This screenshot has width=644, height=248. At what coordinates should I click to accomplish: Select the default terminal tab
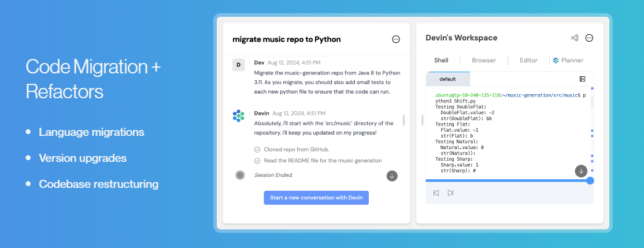point(448,79)
